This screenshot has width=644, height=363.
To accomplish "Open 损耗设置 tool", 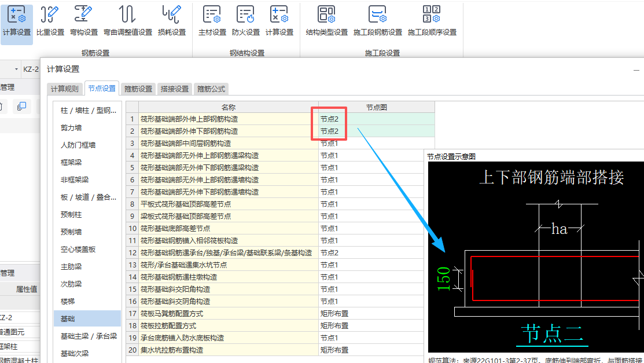I will [172, 21].
